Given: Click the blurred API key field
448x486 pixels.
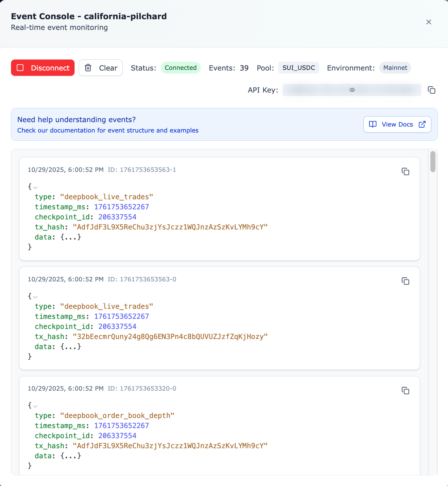Looking at the screenshot, I should [315, 90].
